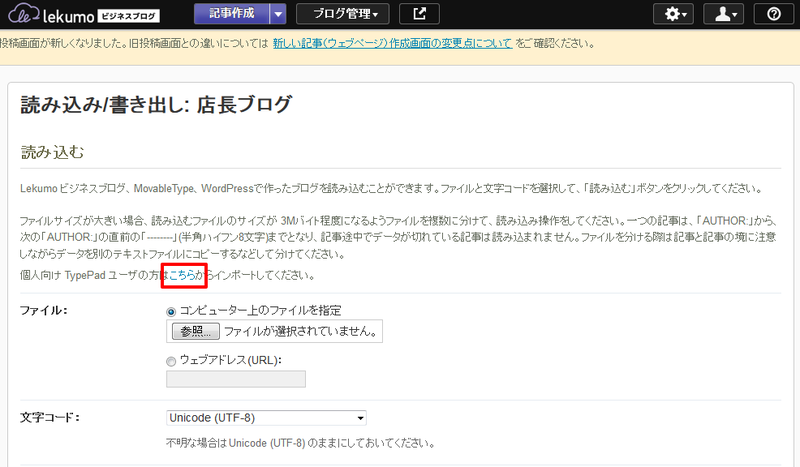Click the help question mark icon
800x467 pixels.
click(773, 14)
